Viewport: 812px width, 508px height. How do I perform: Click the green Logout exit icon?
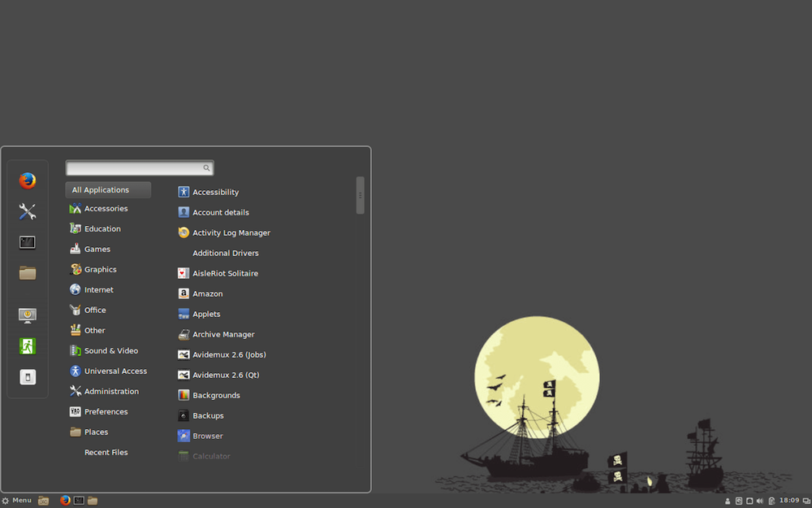[x=28, y=345]
